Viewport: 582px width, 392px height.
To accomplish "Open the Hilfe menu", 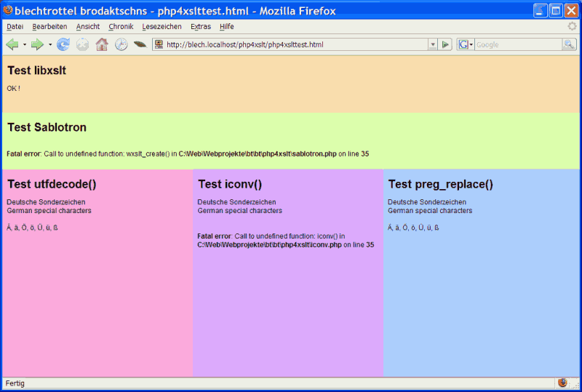I will coord(227,26).
